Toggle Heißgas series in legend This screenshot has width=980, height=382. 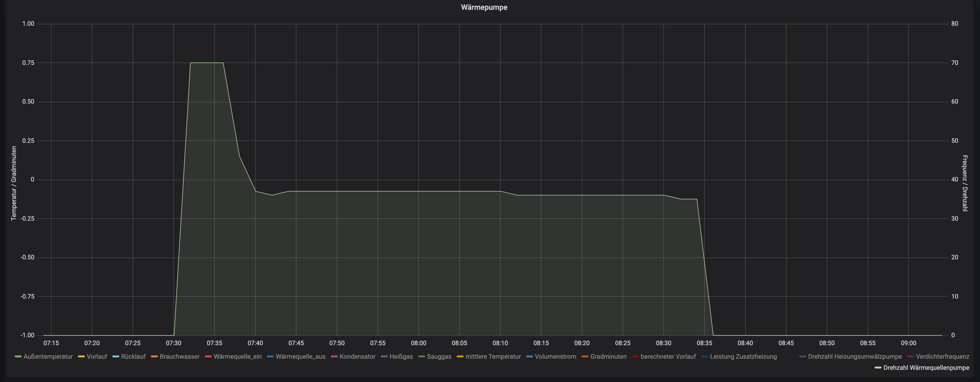401,357
